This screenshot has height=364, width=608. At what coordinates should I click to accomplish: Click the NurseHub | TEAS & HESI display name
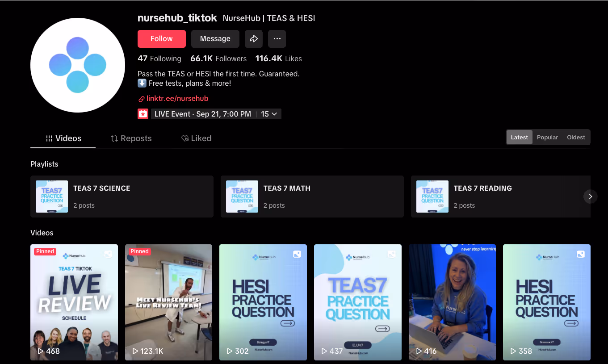[x=269, y=19]
